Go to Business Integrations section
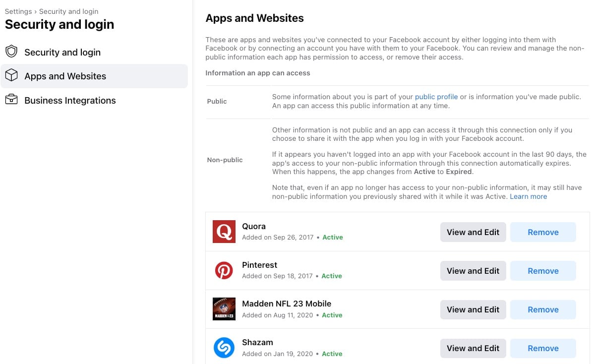 94,100
